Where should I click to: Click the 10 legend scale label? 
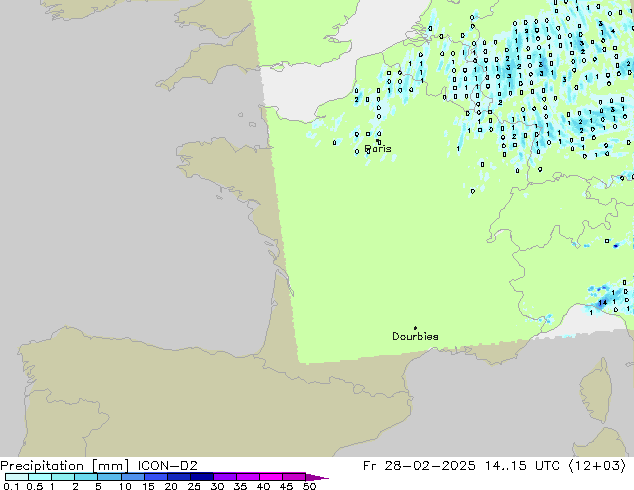(x=125, y=486)
